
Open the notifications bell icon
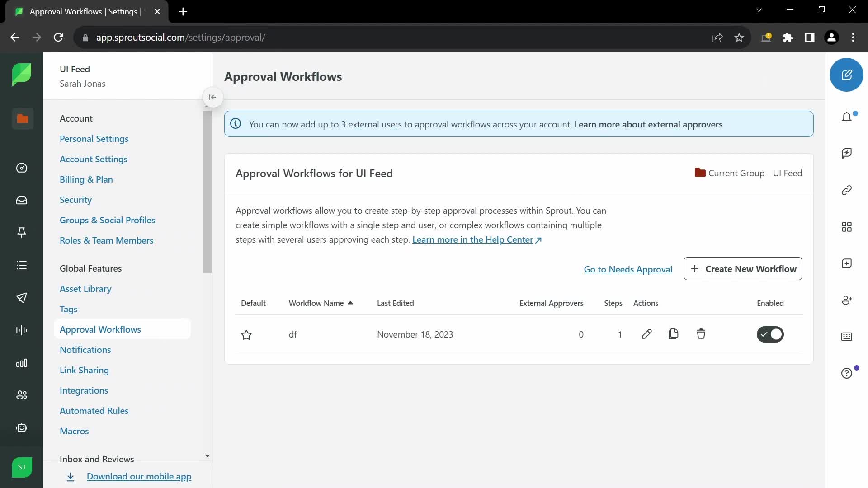847,118
